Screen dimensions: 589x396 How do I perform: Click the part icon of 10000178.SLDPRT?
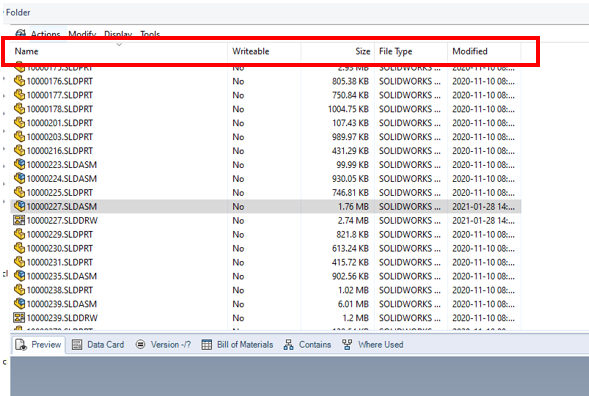point(19,109)
